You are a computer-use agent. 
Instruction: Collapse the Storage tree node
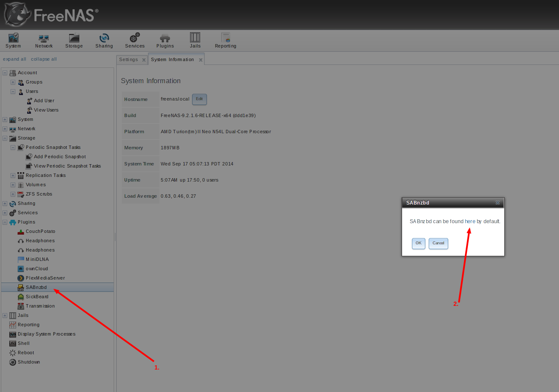(x=5, y=138)
